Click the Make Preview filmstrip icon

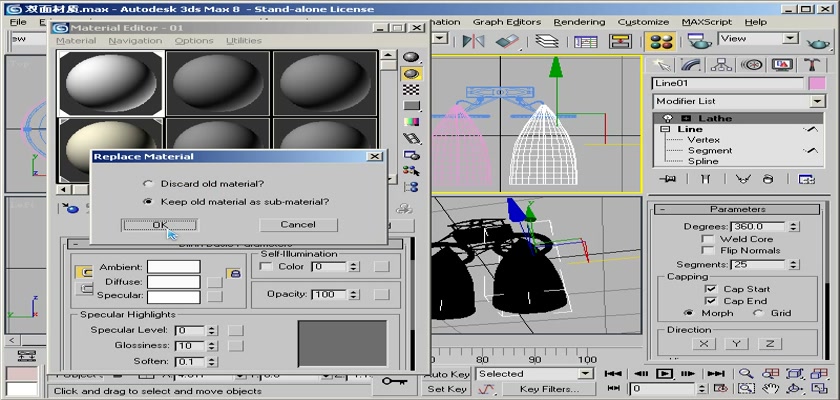(x=411, y=138)
